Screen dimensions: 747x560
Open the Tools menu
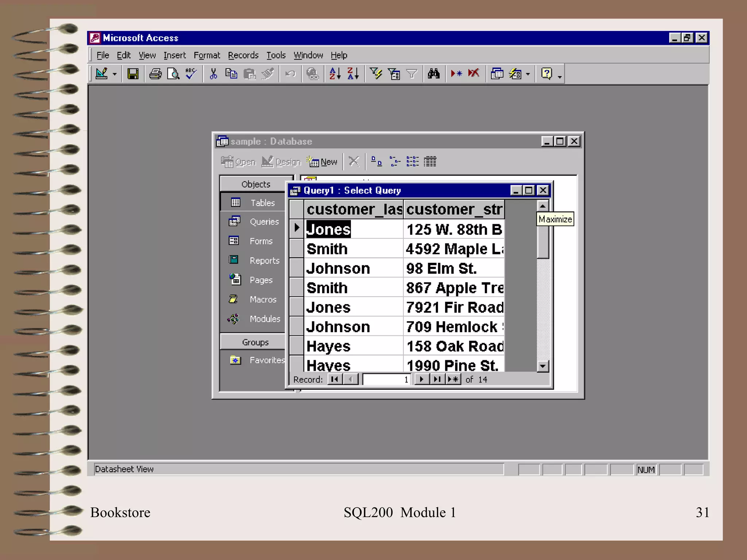click(276, 55)
